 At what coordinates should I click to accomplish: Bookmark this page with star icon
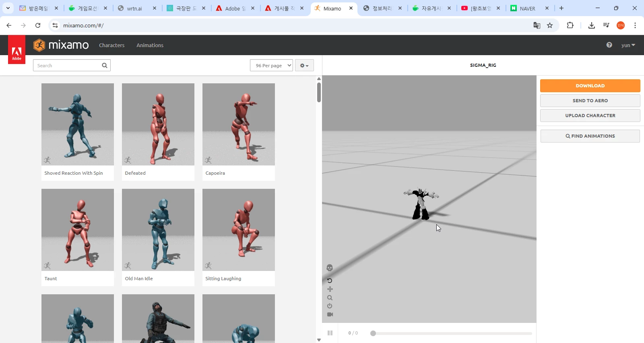coord(550,25)
